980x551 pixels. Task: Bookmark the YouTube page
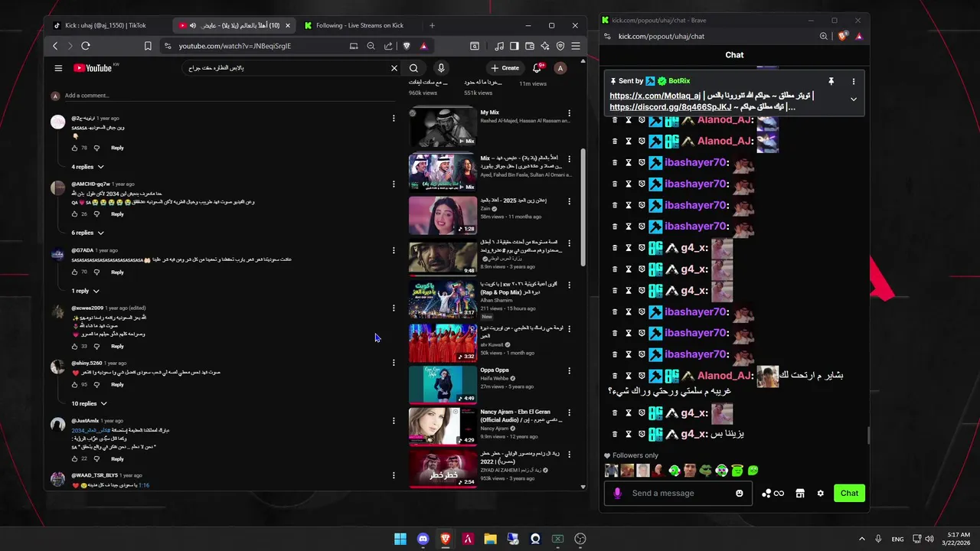click(x=148, y=46)
